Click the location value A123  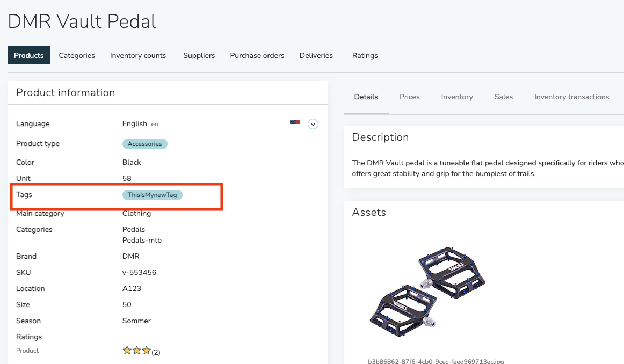click(132, 288)
